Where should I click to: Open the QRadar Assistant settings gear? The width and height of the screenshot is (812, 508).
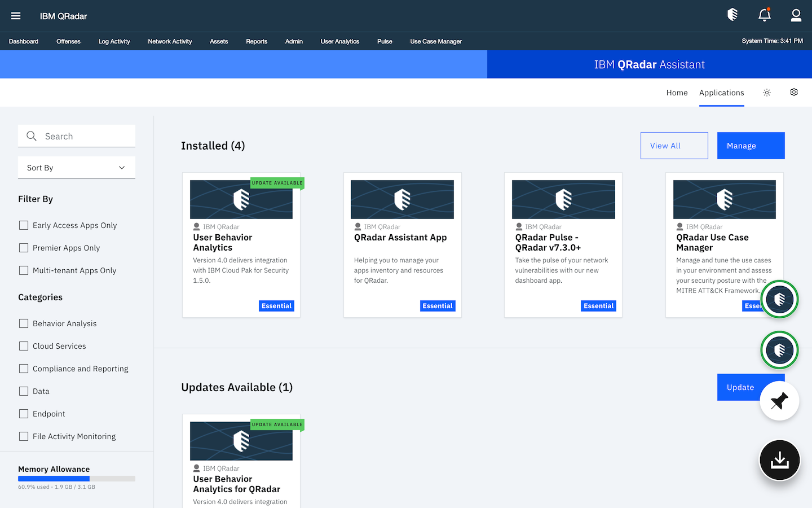click(x=793, y=92)
